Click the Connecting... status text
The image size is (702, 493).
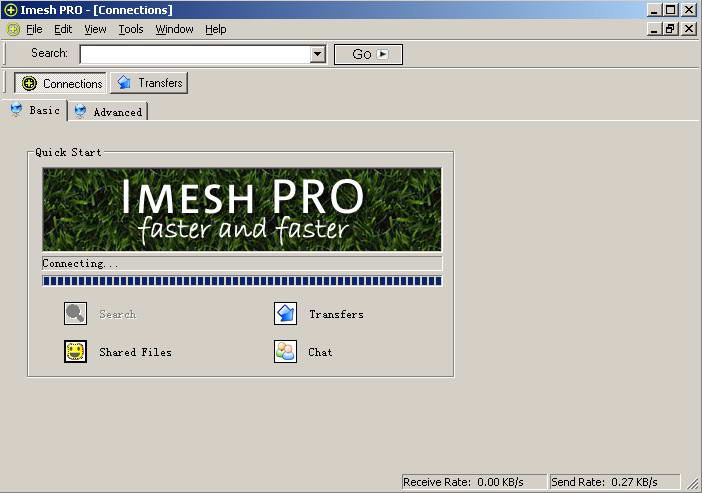tap(80, 263)
